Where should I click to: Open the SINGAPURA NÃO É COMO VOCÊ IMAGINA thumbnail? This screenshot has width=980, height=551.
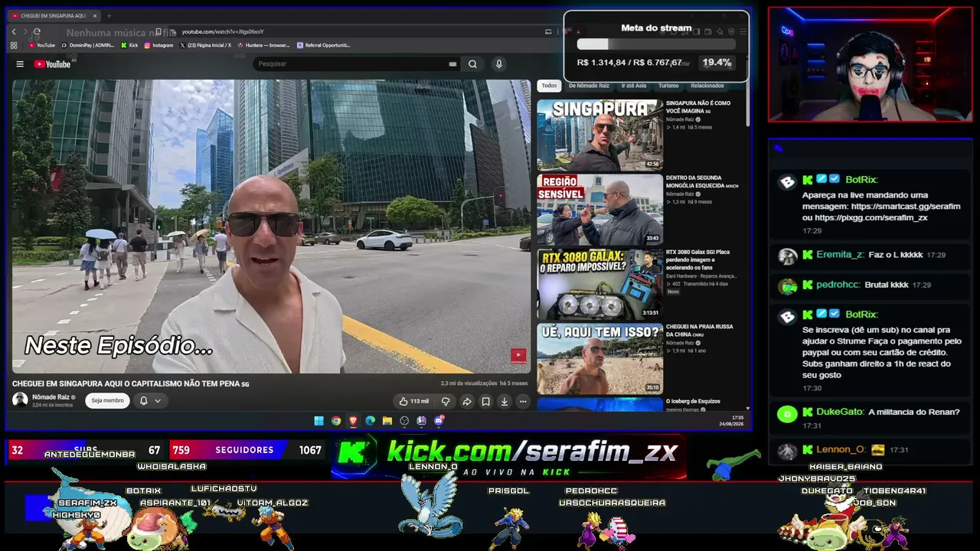coord(599,135)
